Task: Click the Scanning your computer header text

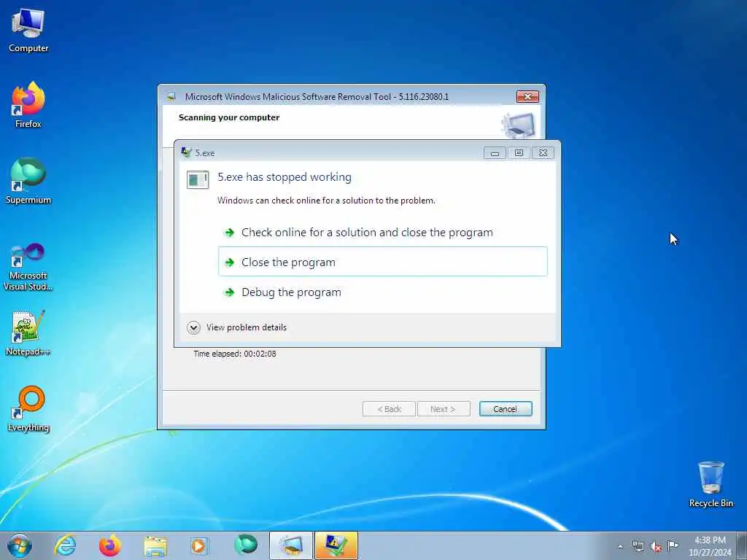Action: click(228, 117)
